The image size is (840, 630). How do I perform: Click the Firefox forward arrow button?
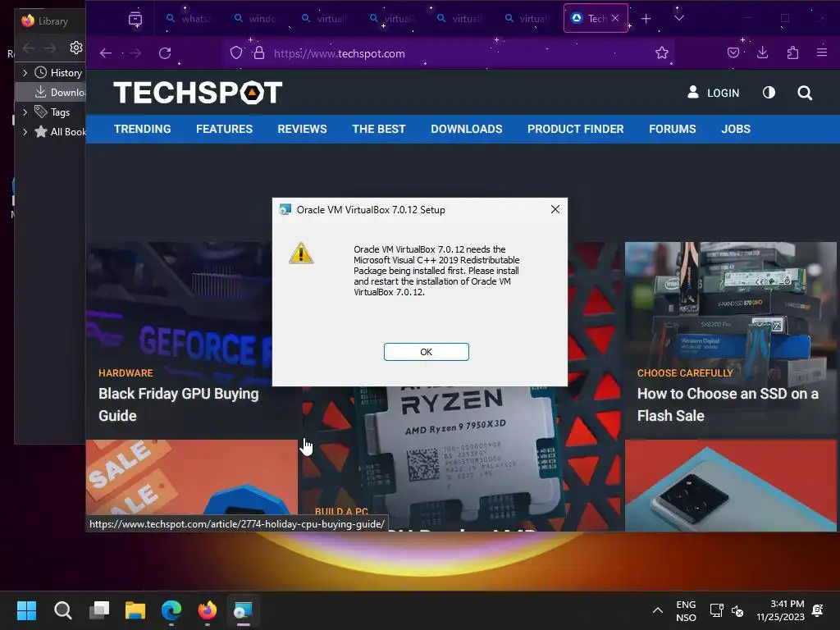click(x=135, y=53)
